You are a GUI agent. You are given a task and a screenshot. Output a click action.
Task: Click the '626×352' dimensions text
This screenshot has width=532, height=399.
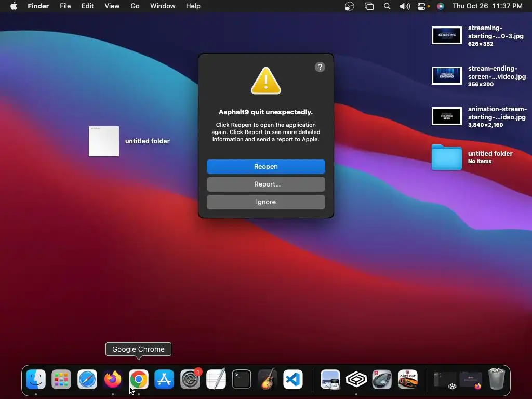481,44
